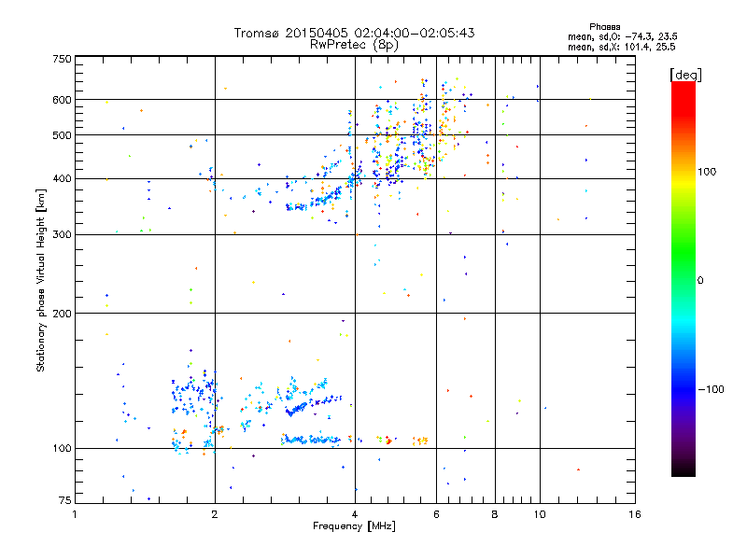Click the y-axis height label "100"

point(62,448)
